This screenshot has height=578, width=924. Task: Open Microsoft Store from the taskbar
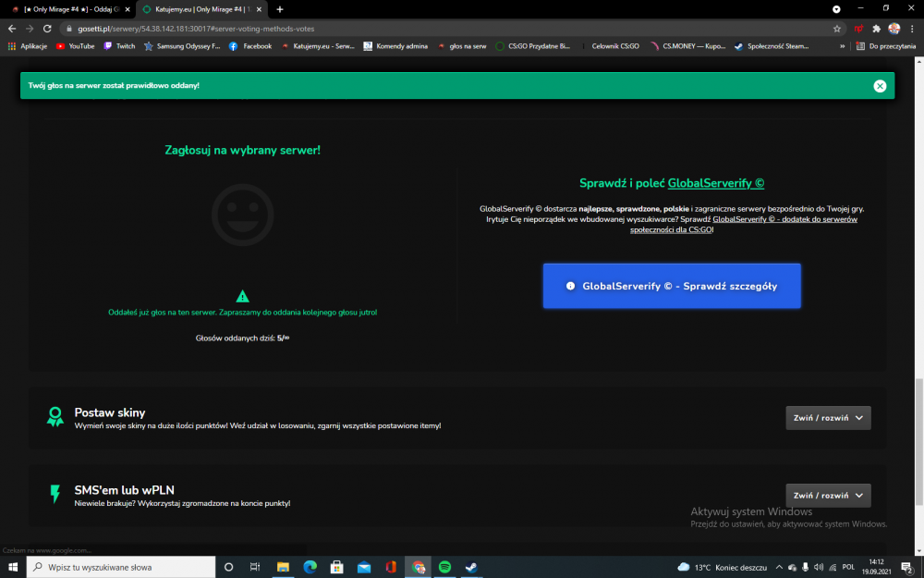(x=337, y=567)
